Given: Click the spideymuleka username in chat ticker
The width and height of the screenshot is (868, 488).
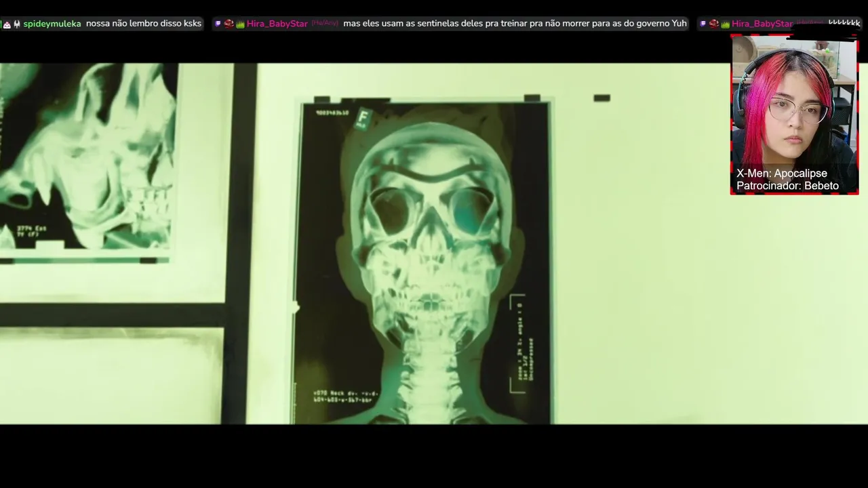Looking at the screenshot, I should pos(52,24).
